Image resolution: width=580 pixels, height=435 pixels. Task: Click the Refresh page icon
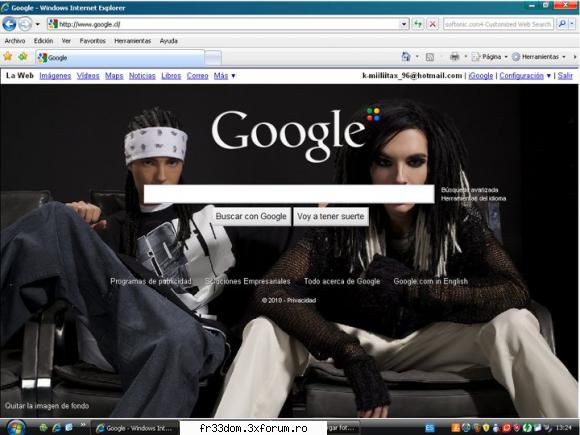click(418, 24)
